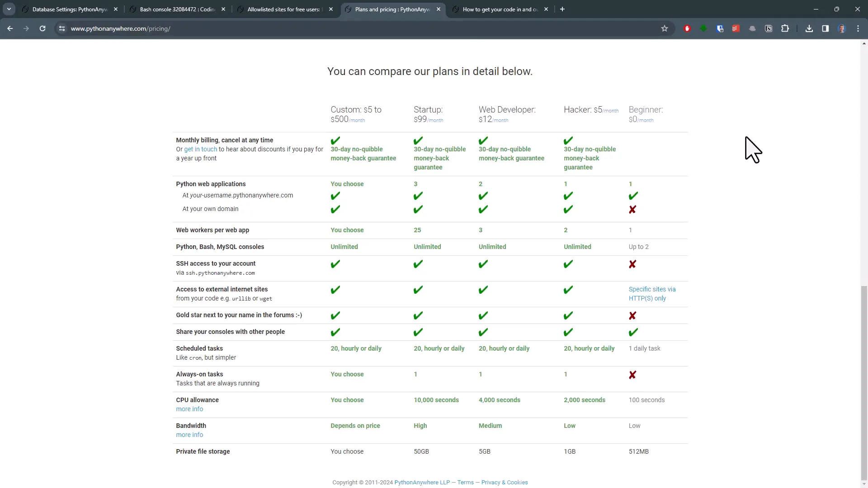868x488 pixels.
Task: Click the 'get in touch' link
Action: click(200, 149)
